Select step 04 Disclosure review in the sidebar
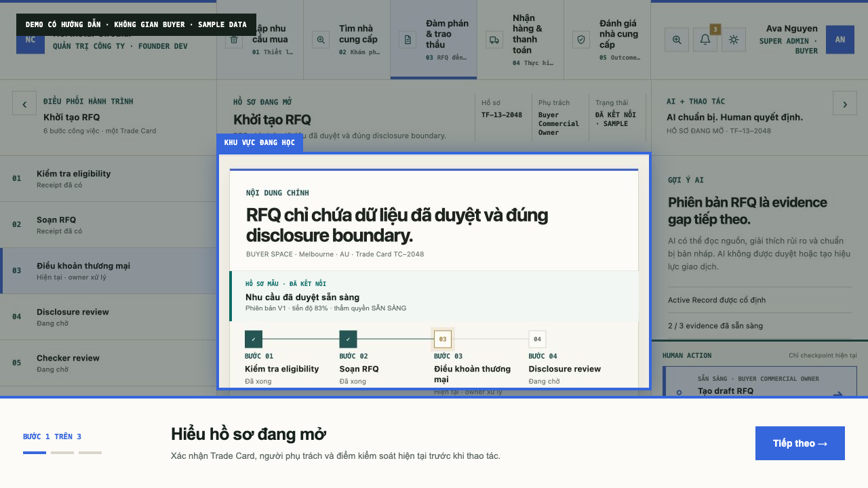The width and height of the screenshot is (868, 488). [108, 317]
